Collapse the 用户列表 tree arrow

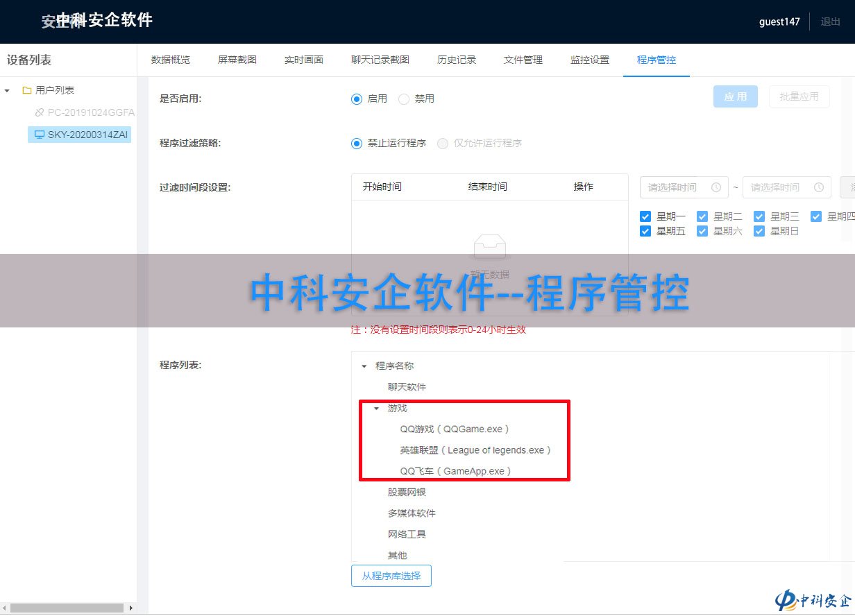pyautogui.click(x=8, y=90)
